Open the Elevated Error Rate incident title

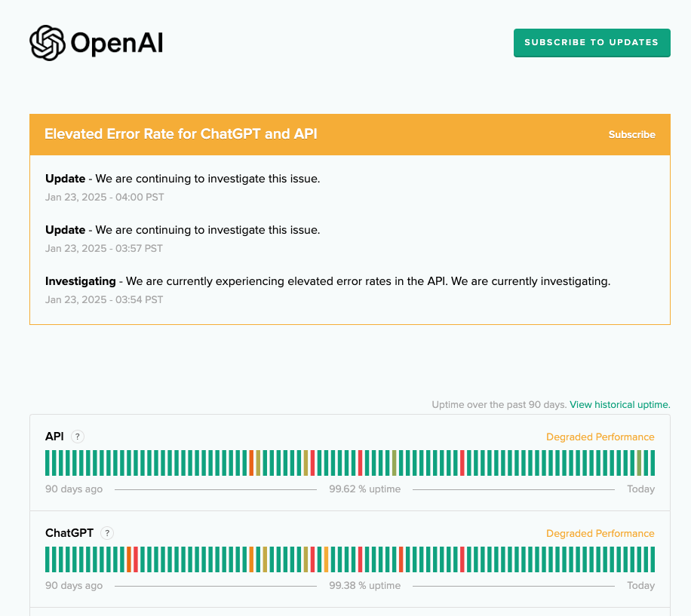[x=180, y=134]
